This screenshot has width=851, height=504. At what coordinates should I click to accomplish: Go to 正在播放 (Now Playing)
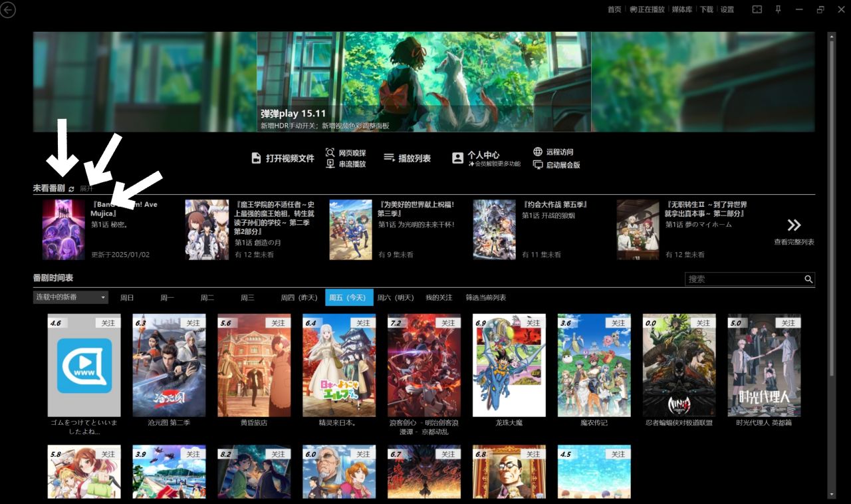click(647, 9)
